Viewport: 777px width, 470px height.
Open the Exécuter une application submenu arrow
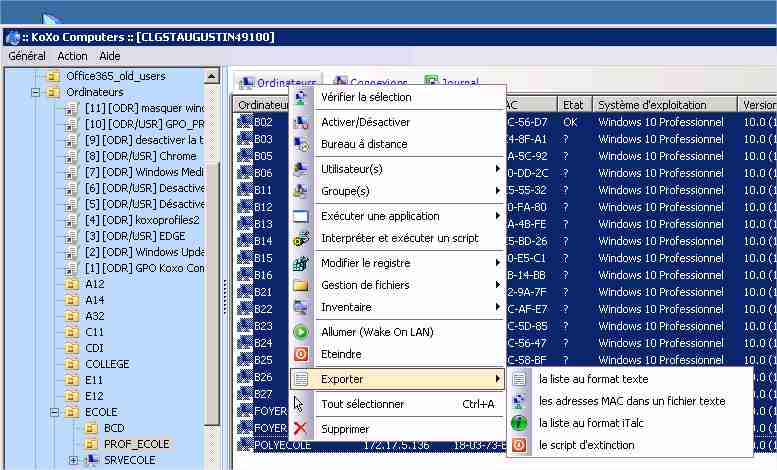click(498, 216)
